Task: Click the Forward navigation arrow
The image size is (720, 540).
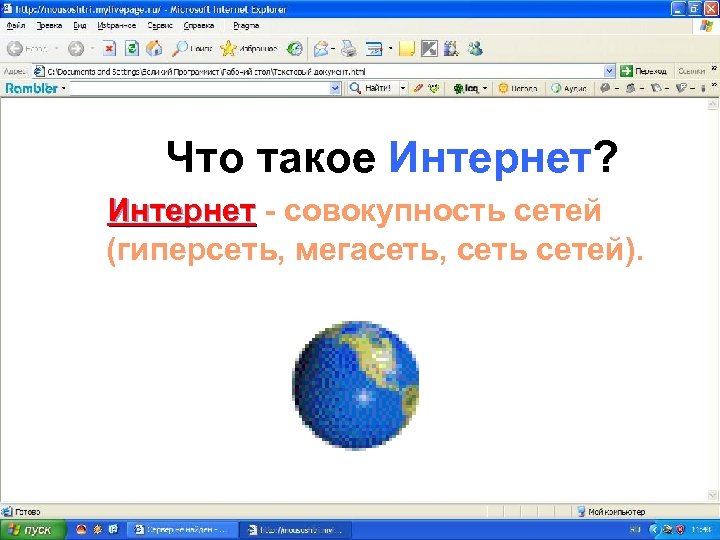Action: (76, 48)
